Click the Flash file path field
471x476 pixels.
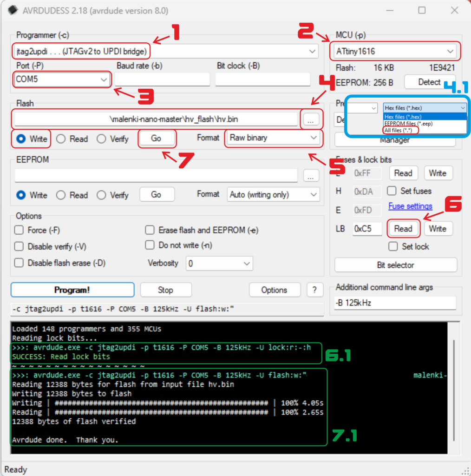156,119
